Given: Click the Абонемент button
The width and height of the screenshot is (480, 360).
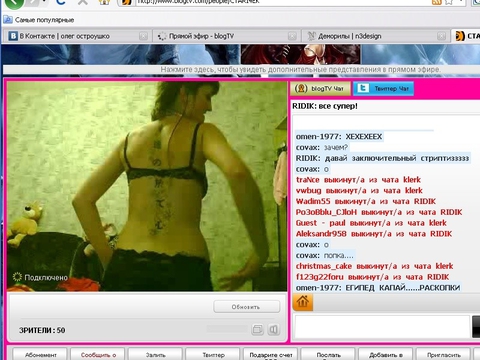Looking at the screenshot, I should pos(41,354).
